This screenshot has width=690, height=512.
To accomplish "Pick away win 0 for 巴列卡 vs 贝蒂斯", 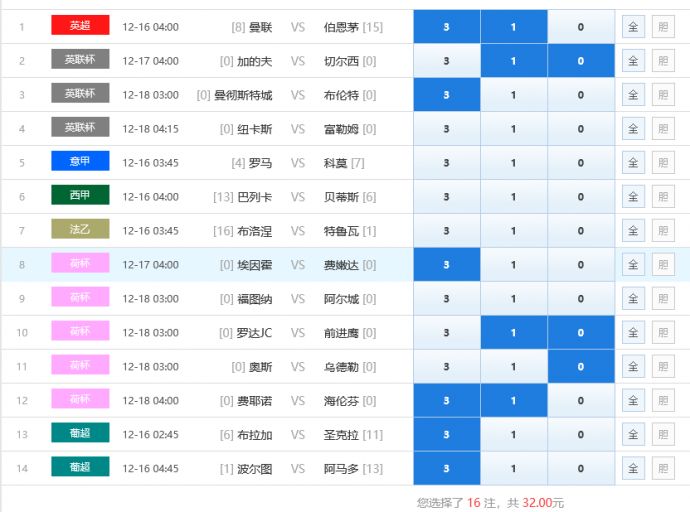I will [581, 197].
